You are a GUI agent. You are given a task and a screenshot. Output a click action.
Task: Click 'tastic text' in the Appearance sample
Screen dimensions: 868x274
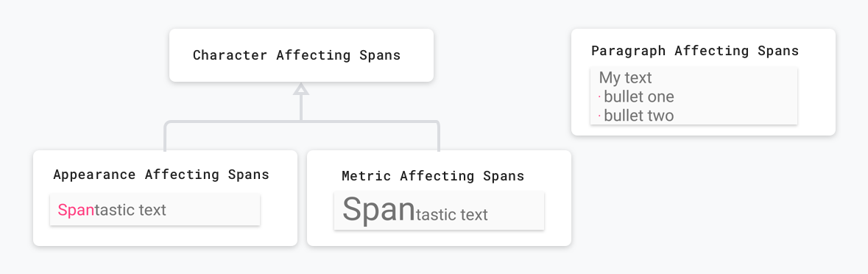(x=130, y=210)
